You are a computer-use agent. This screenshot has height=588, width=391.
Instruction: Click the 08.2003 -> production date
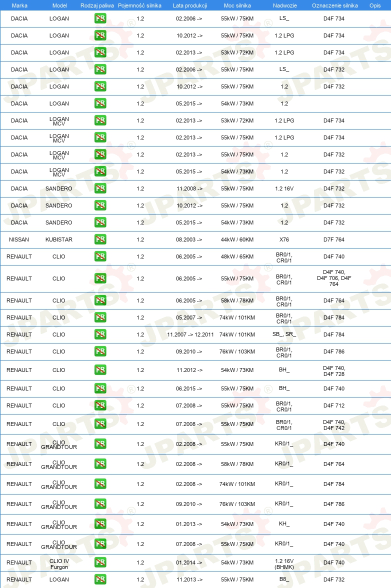click(189, 239)
